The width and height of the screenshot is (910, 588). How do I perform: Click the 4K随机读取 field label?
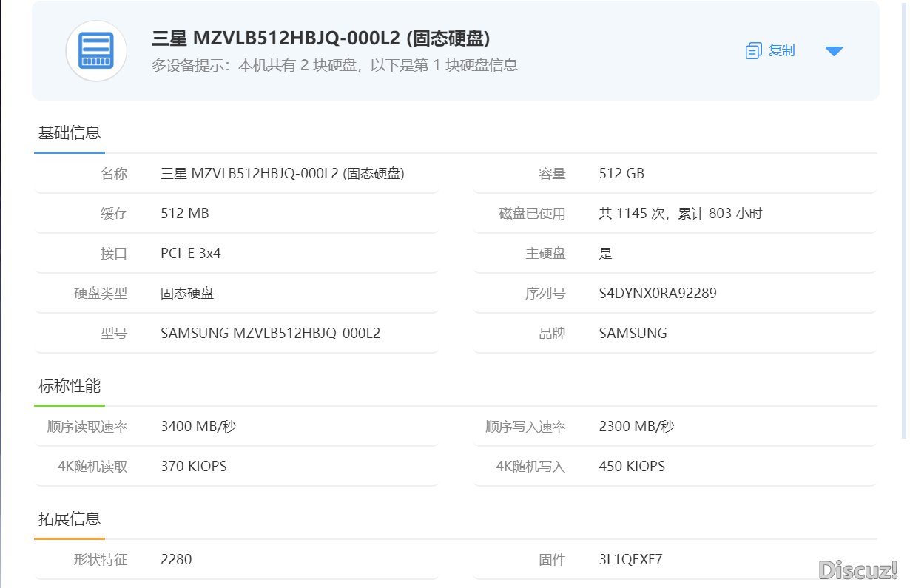92,467
